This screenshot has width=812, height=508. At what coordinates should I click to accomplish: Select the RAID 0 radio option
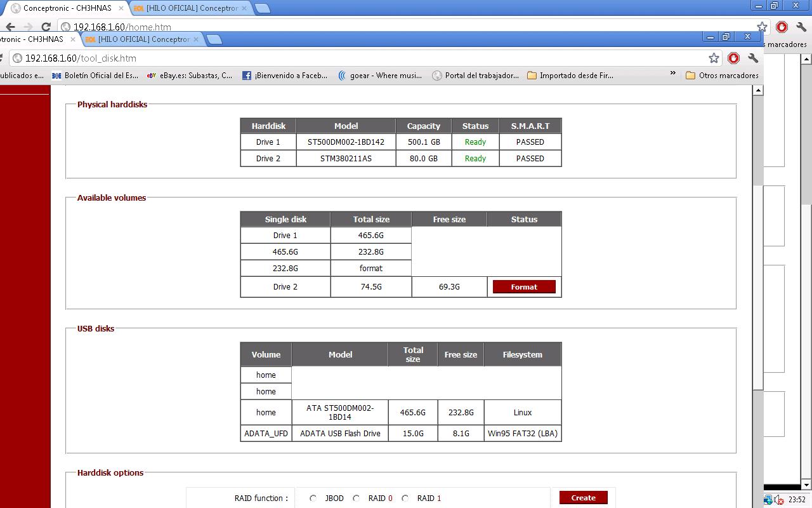(356, 498)
